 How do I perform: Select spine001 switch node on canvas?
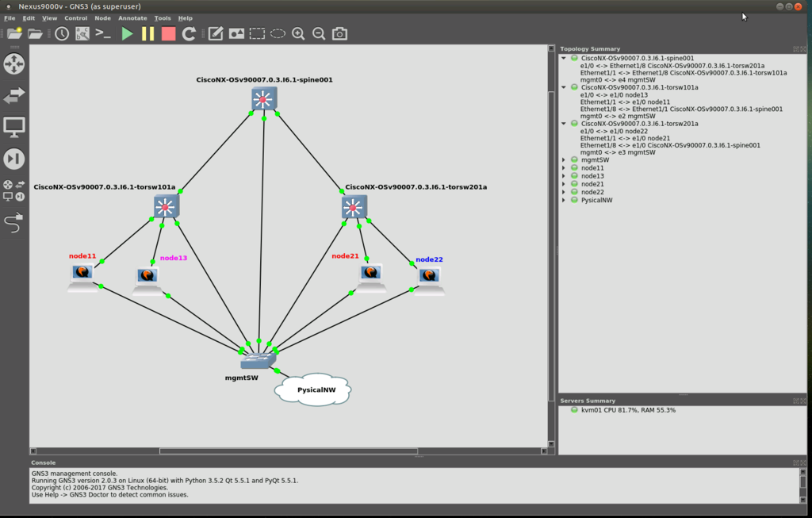pyautogui.click(x=264, y=99)
